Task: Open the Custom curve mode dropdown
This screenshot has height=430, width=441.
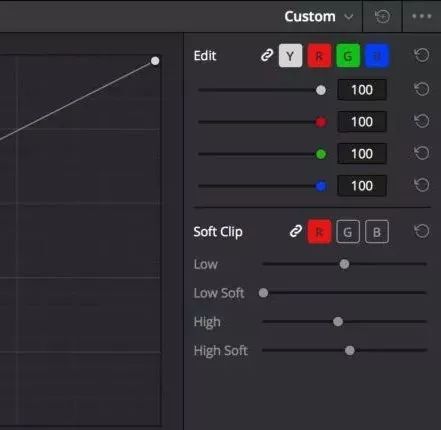Action: (x=319, y=16)
